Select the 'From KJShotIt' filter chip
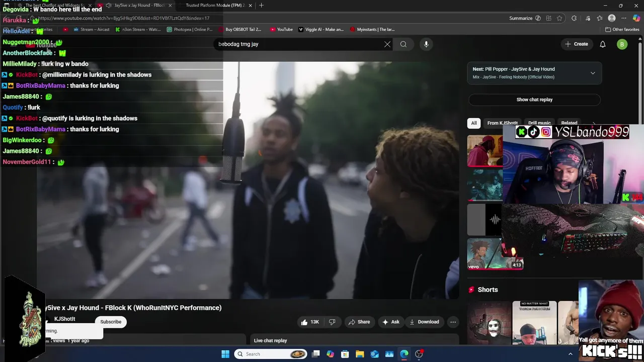Screen dimensions: 644x362 coord(502,123)
